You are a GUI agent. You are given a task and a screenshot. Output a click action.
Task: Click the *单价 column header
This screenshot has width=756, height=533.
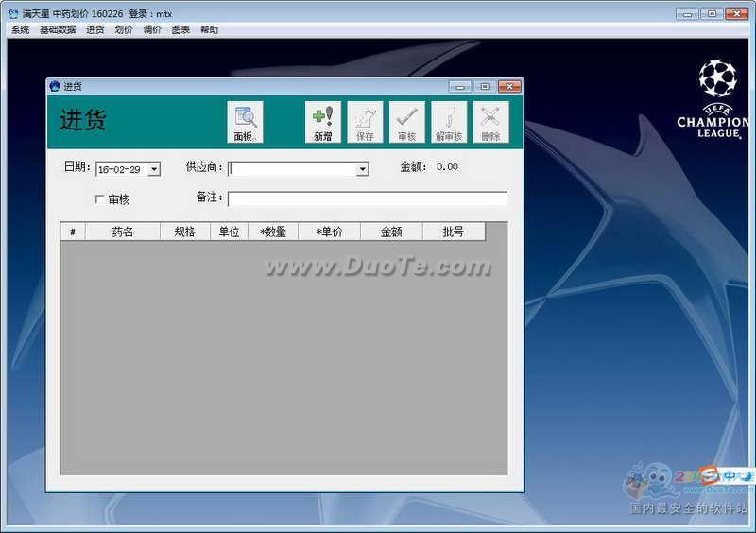click(329, 232)
